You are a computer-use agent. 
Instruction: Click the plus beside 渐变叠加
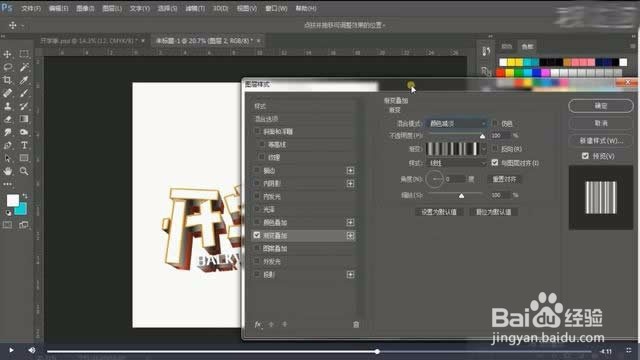350,236
